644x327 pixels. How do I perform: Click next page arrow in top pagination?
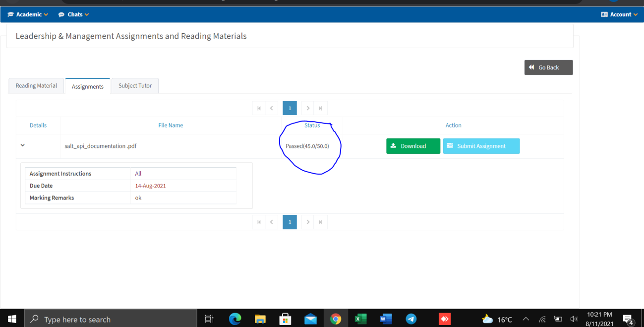(x=308, y=108)
